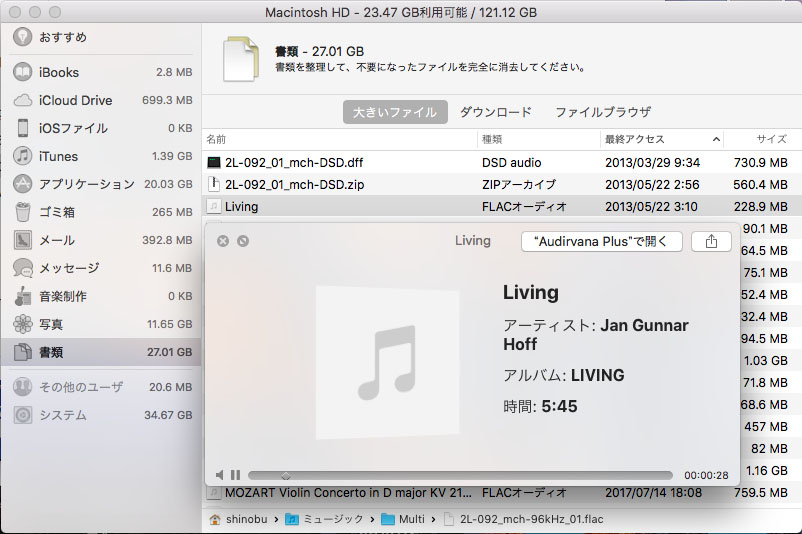802x534 pixels.
Task: Open the アプリケーション sidebar icon
Action: click(23, 184)
